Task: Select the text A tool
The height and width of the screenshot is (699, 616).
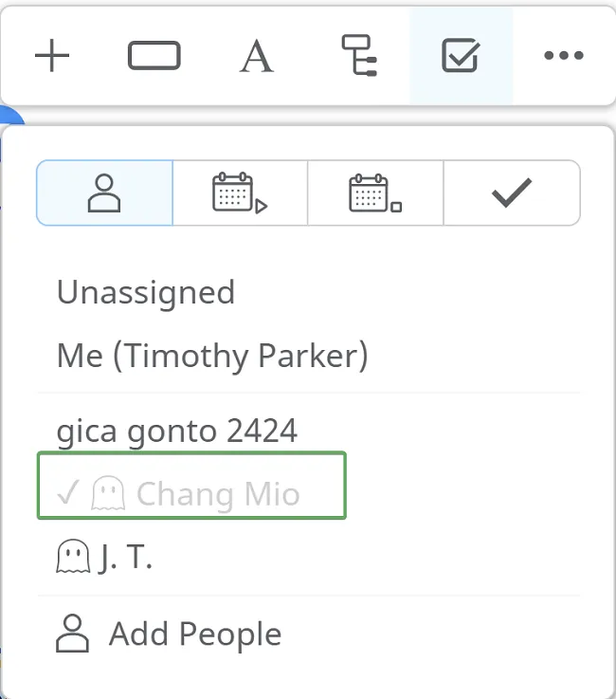Action: (256, 57)
